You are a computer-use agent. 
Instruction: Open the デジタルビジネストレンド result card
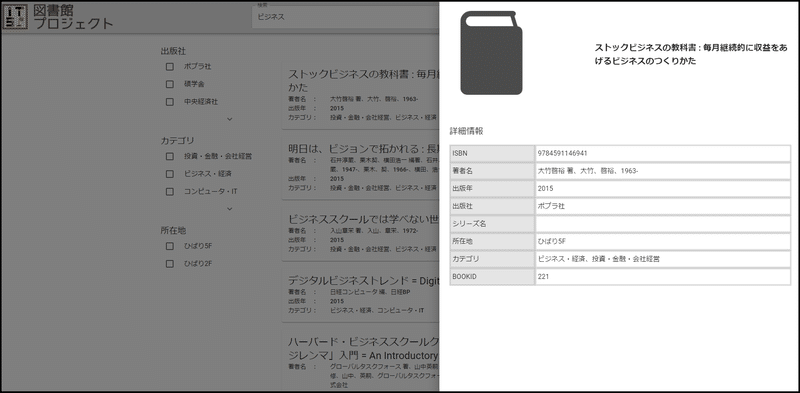[361, 294]
